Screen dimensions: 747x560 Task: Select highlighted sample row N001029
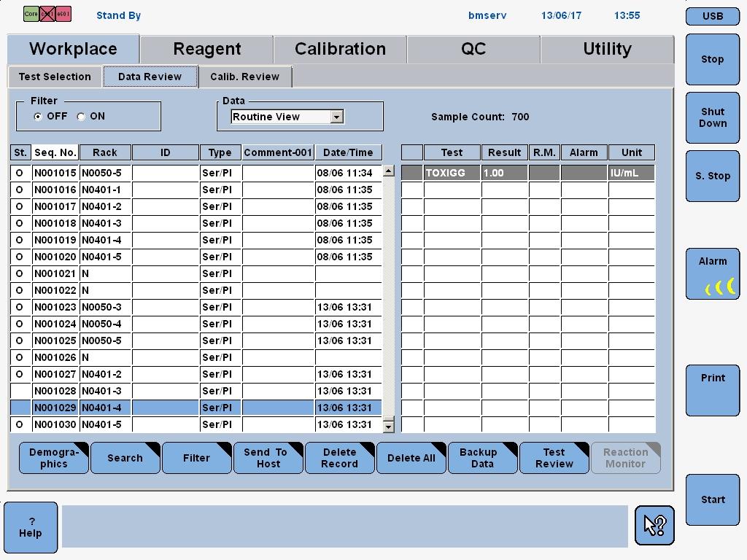click(x=196, y=408)
